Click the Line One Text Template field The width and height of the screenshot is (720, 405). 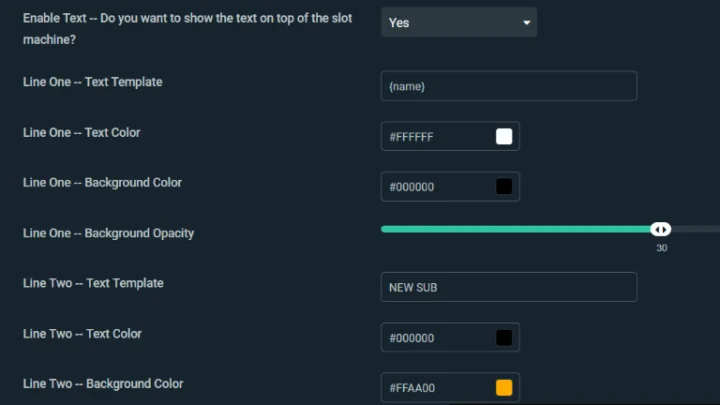tap(508, 87)
